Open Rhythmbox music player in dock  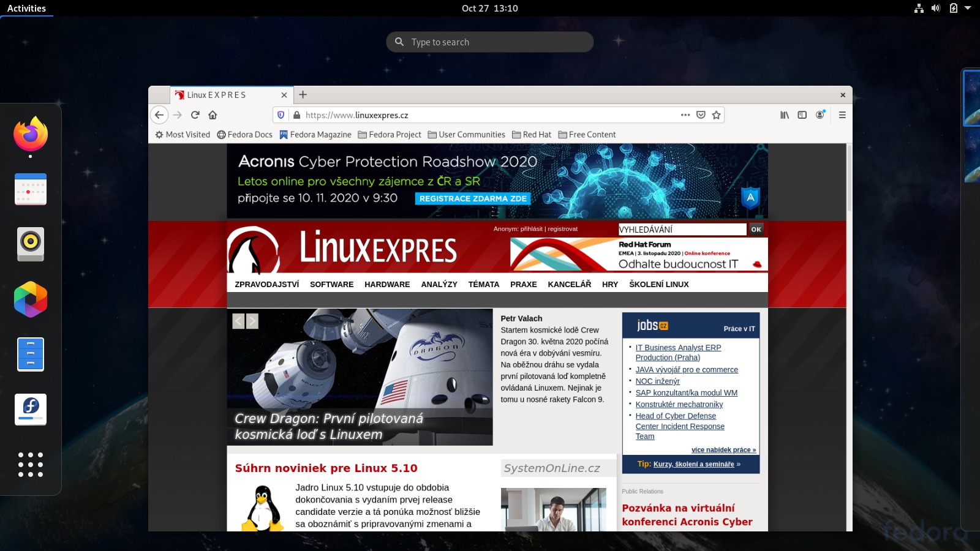[31, 244]
